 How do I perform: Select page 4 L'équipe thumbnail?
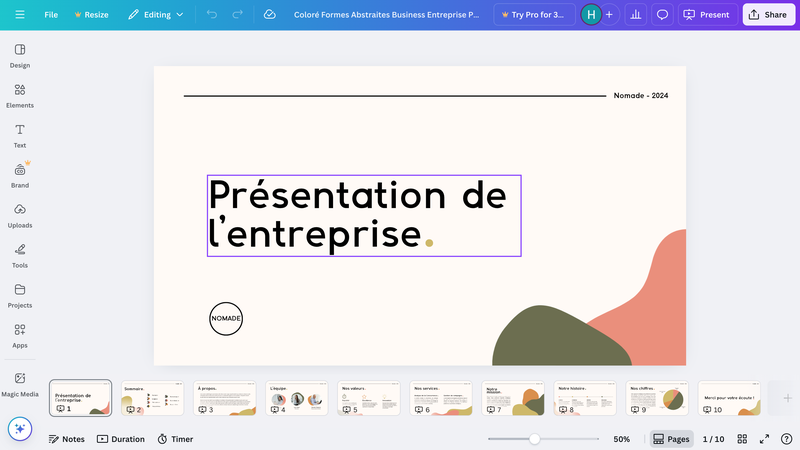pyautogui.click(x=296, y=398)
